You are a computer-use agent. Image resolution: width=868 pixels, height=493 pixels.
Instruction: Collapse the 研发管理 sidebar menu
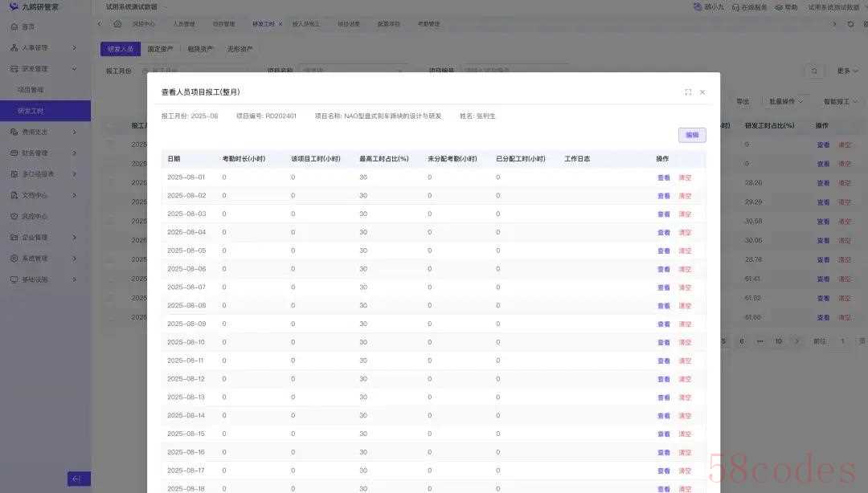coord(44,69)
